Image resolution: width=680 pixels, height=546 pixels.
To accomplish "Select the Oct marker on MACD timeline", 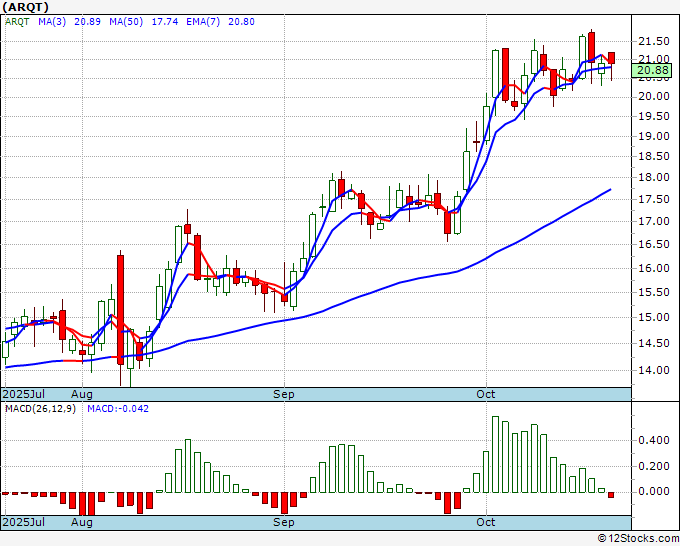I will [486, 522].
